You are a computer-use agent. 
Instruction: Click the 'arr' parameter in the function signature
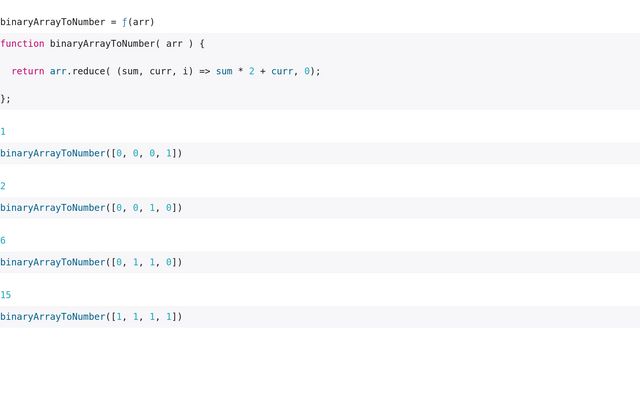[x=174, y=43]
